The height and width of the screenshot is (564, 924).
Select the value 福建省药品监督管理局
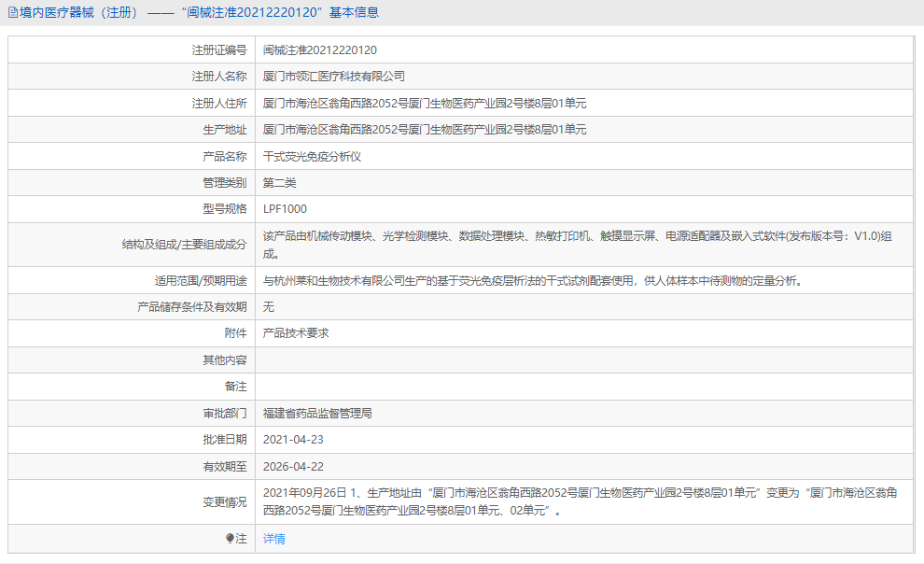tap(317, 413)
